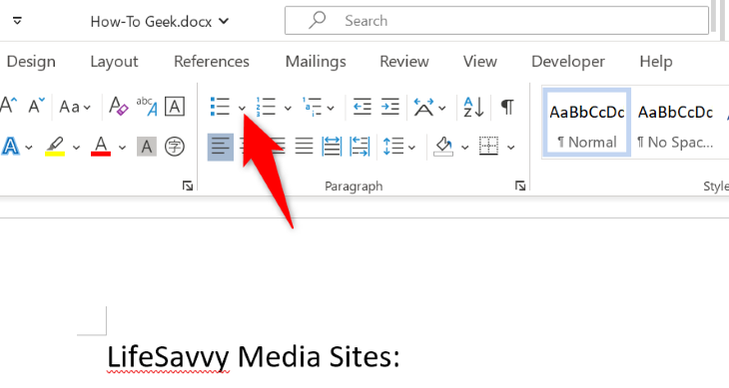729x388 pixels.
Task: Toggle Justify alignment button
Action: [304, 147]
